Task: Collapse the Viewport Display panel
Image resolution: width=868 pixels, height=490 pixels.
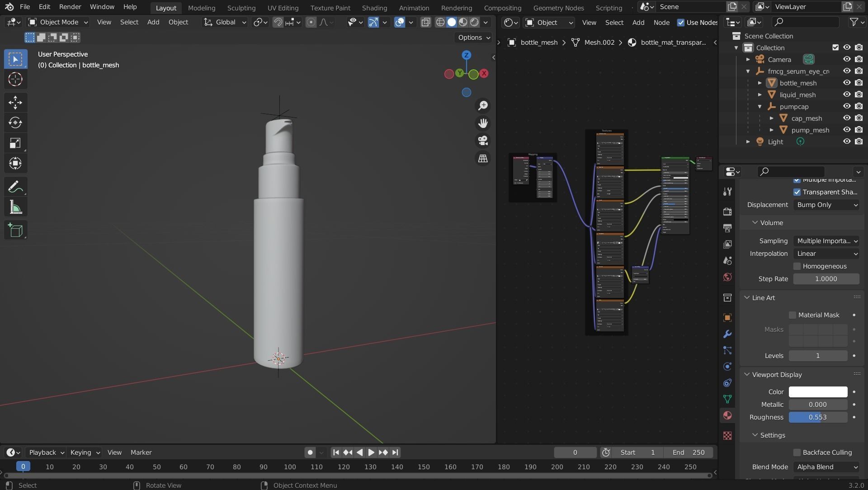Action: point(747,375)
